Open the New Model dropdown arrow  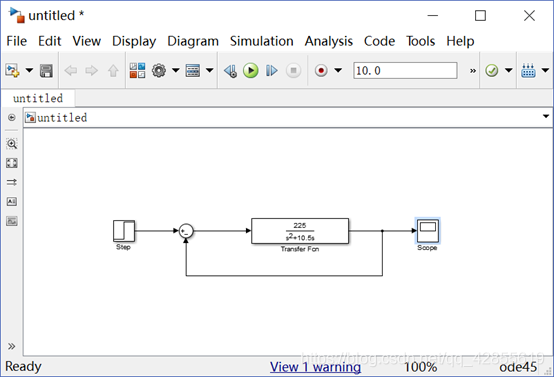tap(29, 70)
